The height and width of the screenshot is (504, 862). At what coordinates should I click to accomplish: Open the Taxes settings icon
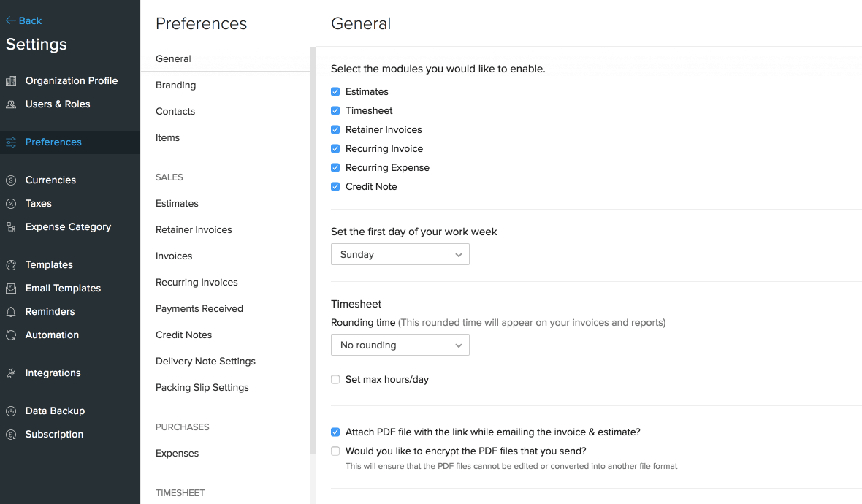click(x=11, y=203)
